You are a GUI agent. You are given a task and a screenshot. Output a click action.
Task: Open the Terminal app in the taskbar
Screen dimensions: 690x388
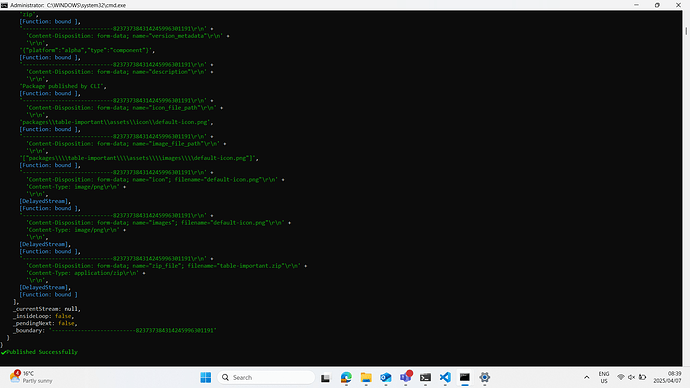426,377
